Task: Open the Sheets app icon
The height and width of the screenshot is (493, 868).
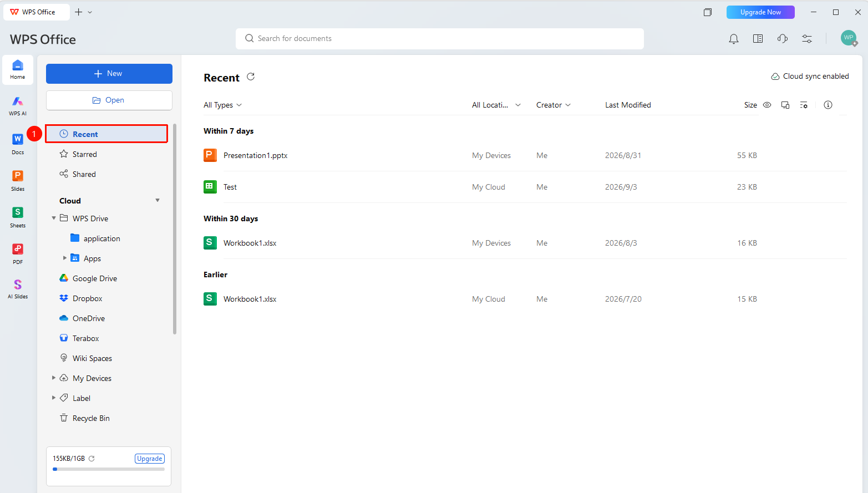Action: 18,217
